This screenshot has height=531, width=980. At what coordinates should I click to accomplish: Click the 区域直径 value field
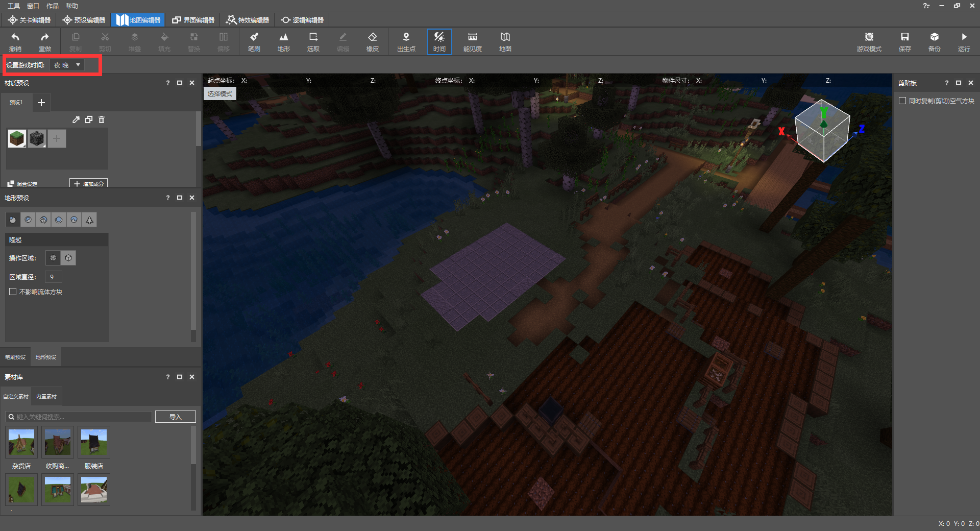[x=53, y=277]
